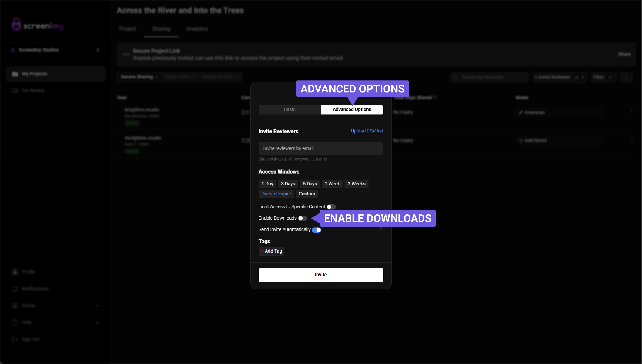Click the Invite button
Viewport: 642px width, 364px height.
(x=321, y=275)
